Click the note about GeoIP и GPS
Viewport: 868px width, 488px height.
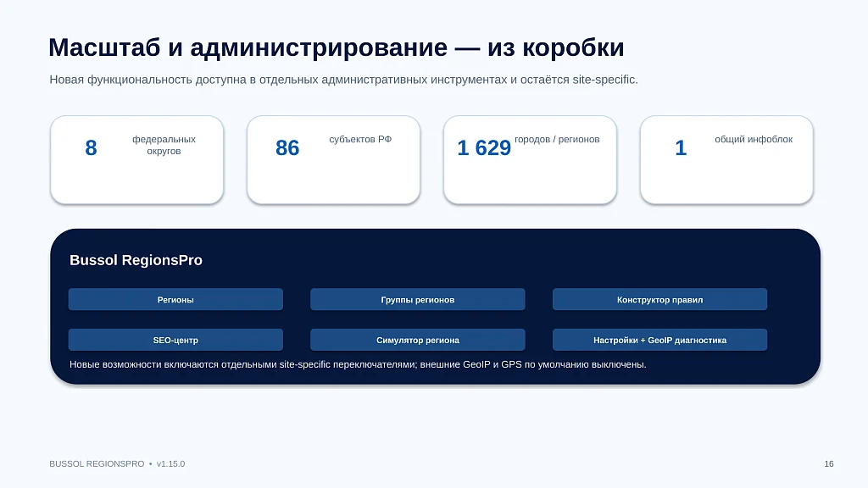click(358, 364)
